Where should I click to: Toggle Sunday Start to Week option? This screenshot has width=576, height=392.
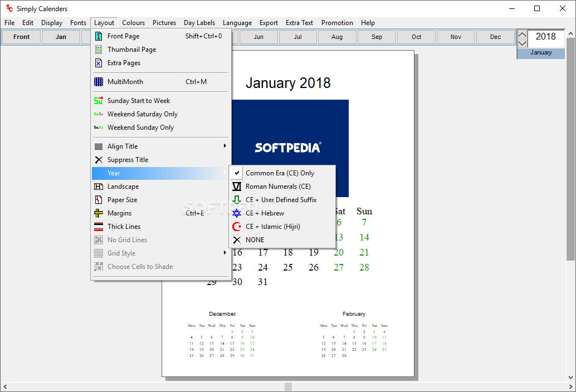pos(160,101)
